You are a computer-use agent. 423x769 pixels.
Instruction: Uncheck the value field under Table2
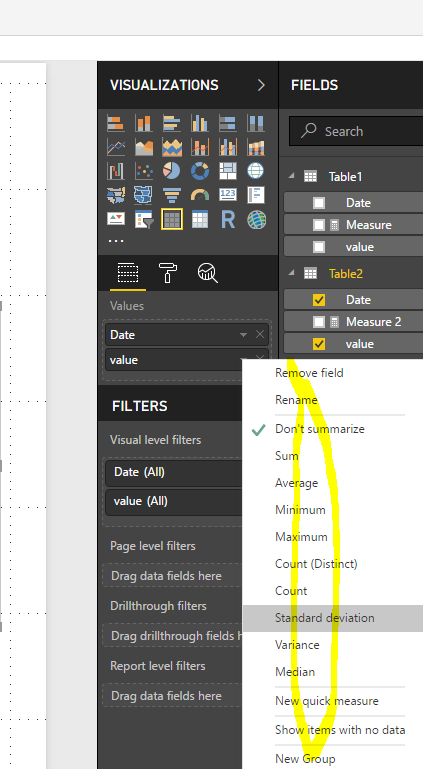[319, 344]
